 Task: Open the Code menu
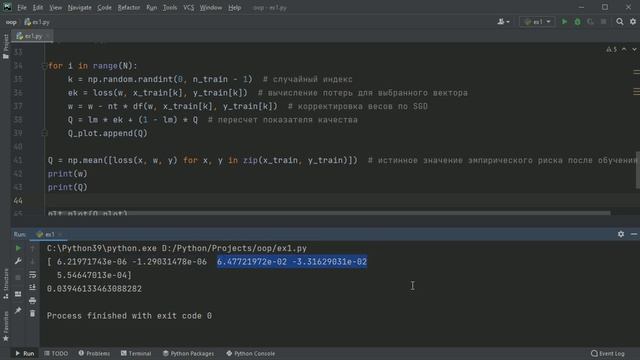click(104, 7)
